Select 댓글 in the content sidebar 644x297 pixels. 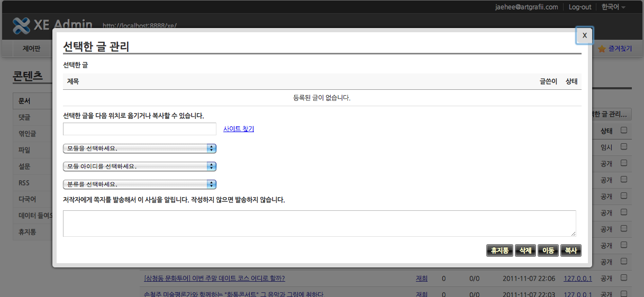point(25,117)
